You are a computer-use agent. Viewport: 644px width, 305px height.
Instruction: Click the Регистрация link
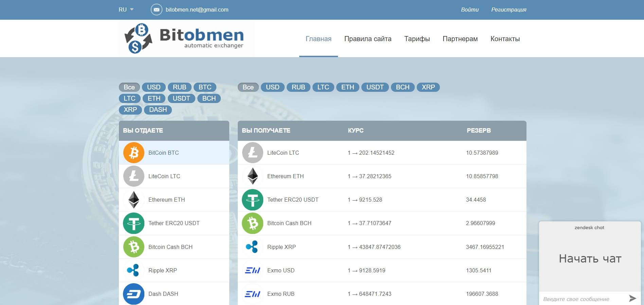509,10
